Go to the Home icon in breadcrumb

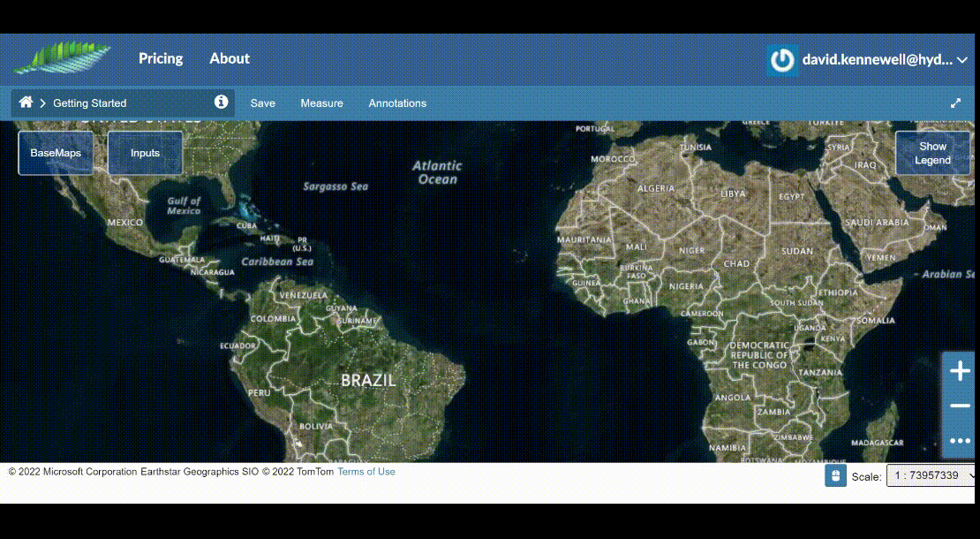pyautogui.click(x=26, y=102)
